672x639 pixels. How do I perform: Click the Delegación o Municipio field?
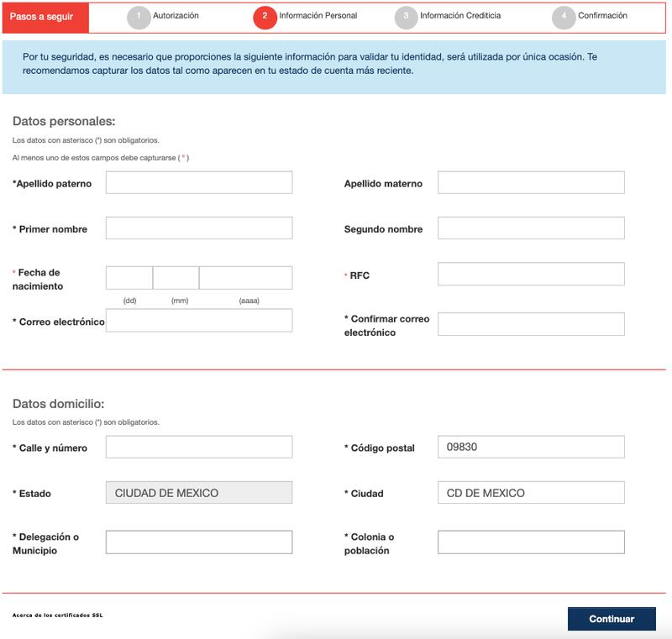point(199,542)
